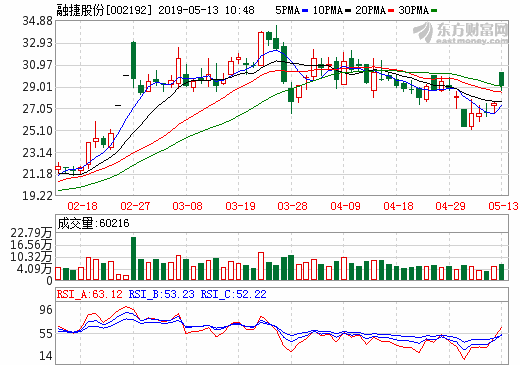
Task: Click the rightmost green volume bar
Action: click(x=501, y=272)
